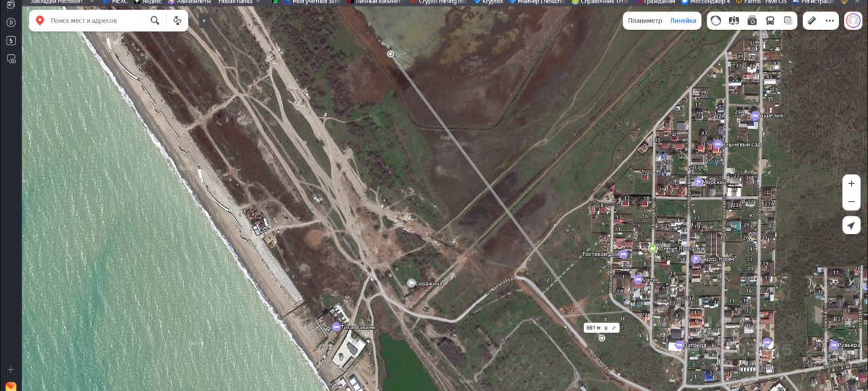The width and height of the screenshot is (868, 391).
Task: Open the Конные прогулки green marker
Action: pos(652,248)
